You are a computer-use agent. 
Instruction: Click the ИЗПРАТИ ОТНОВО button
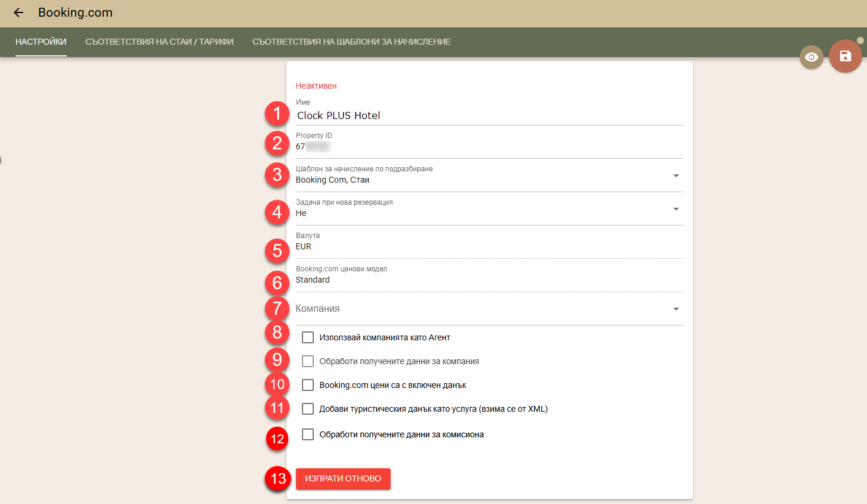coord(343,479)
